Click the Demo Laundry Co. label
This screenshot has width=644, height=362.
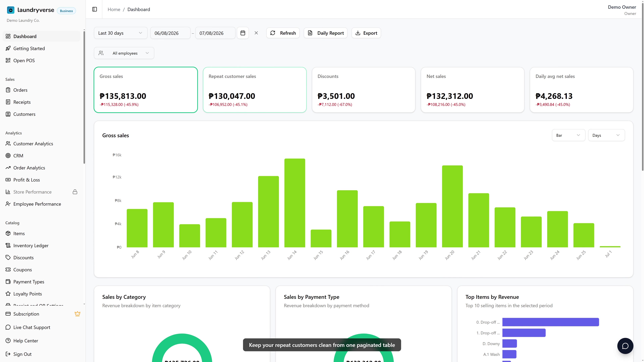23,20
